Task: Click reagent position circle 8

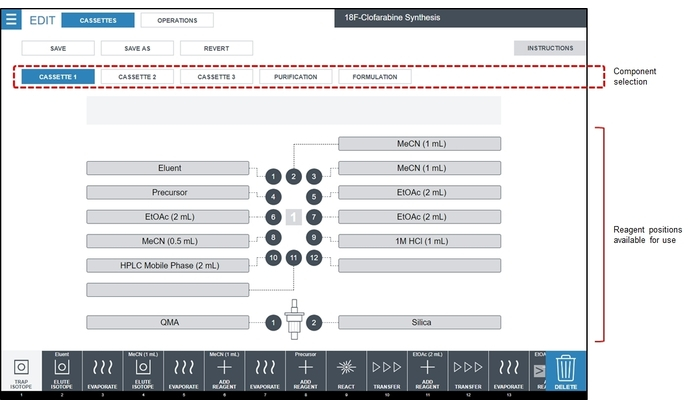Action: tap(273, 237)
